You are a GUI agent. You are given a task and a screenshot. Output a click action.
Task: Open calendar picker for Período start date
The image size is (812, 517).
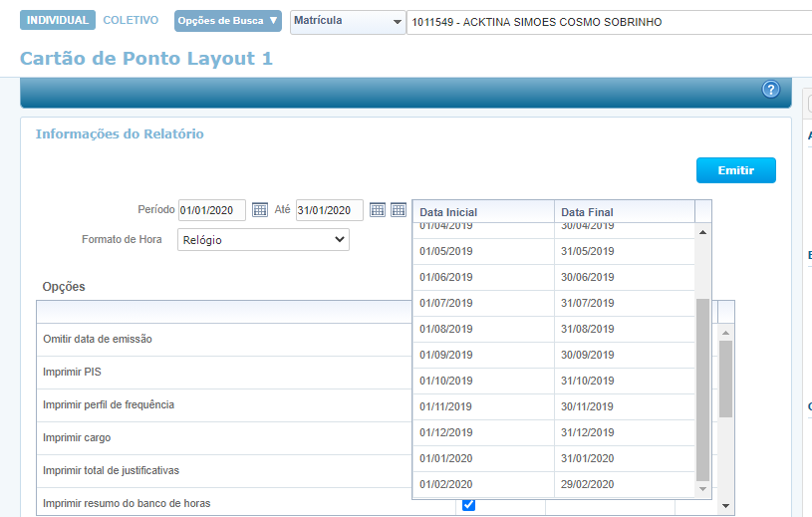(x=260, y=210)
